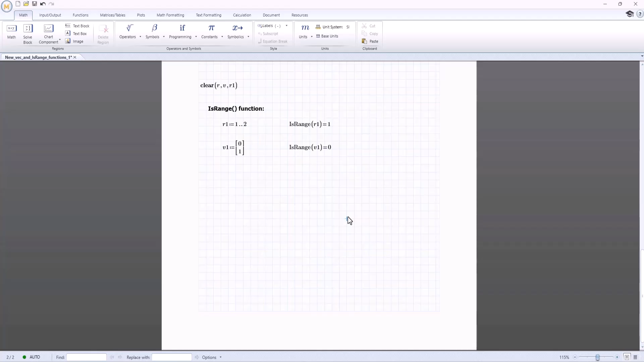Insert a Text Box
644x362 pixels.
click(76, 34)
